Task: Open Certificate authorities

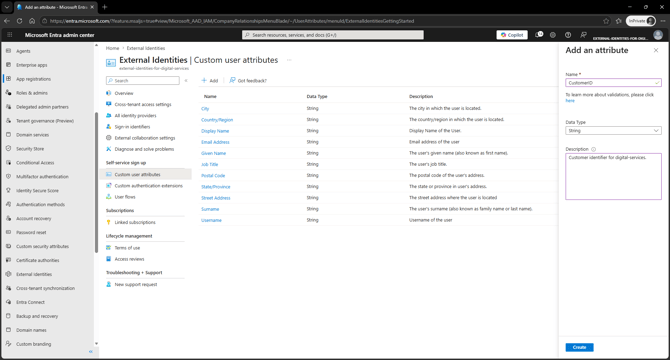Action: (x=38, y=260)
